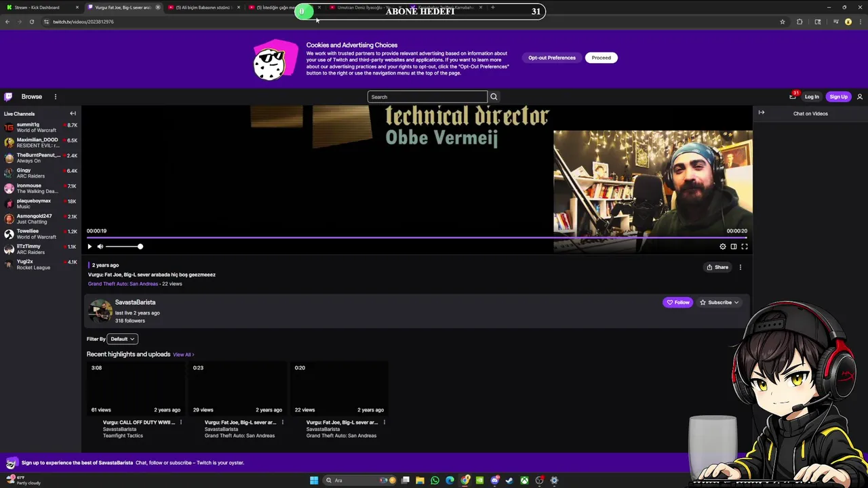Click in the Twitch Search field
Screen dimensions: 868x488
tap(427, 97)
